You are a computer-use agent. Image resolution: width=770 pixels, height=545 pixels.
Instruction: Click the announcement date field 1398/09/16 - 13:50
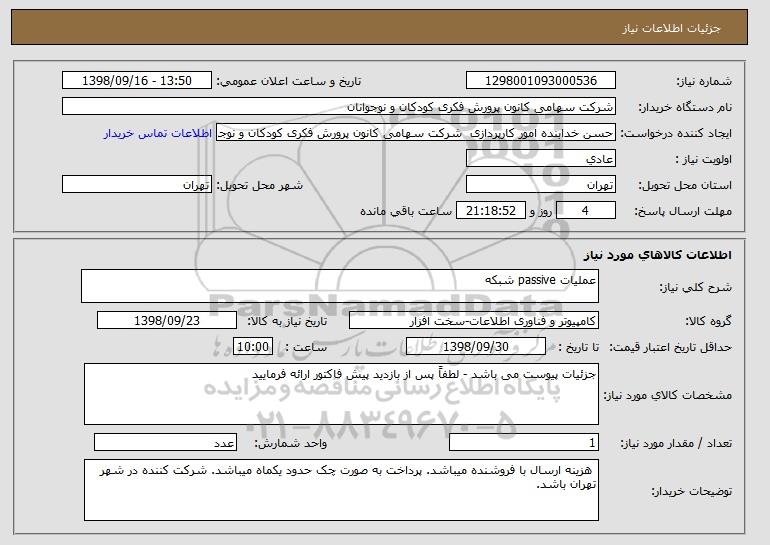[137, 81]
